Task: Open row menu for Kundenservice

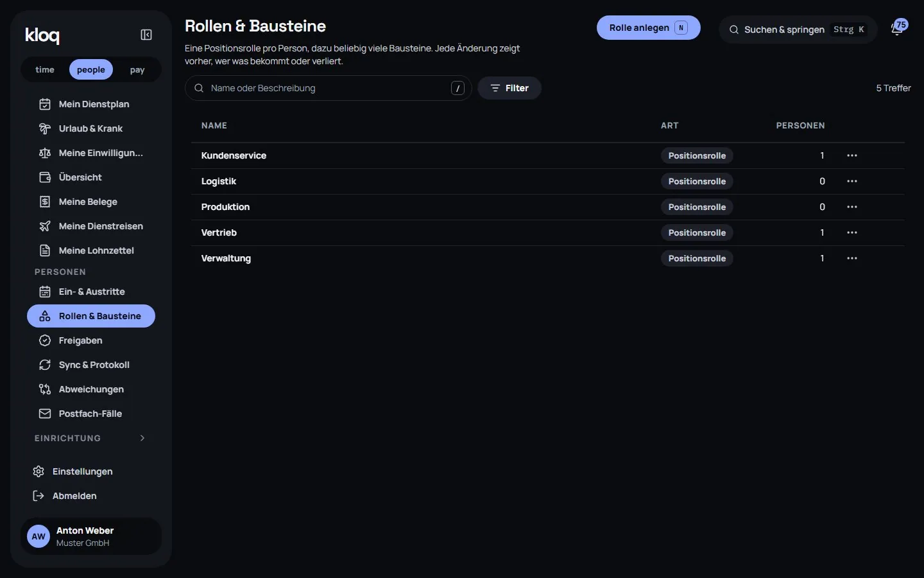Action: (x=852, y=155)
